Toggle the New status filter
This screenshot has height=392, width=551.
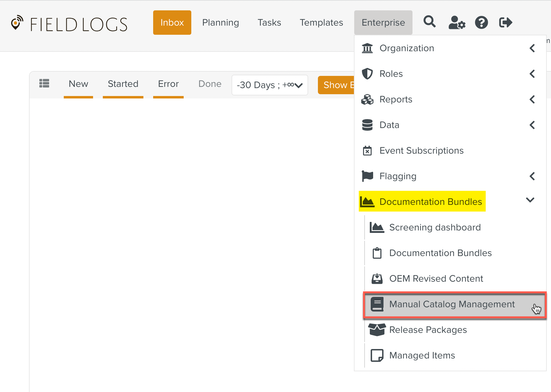pos(78,84)
